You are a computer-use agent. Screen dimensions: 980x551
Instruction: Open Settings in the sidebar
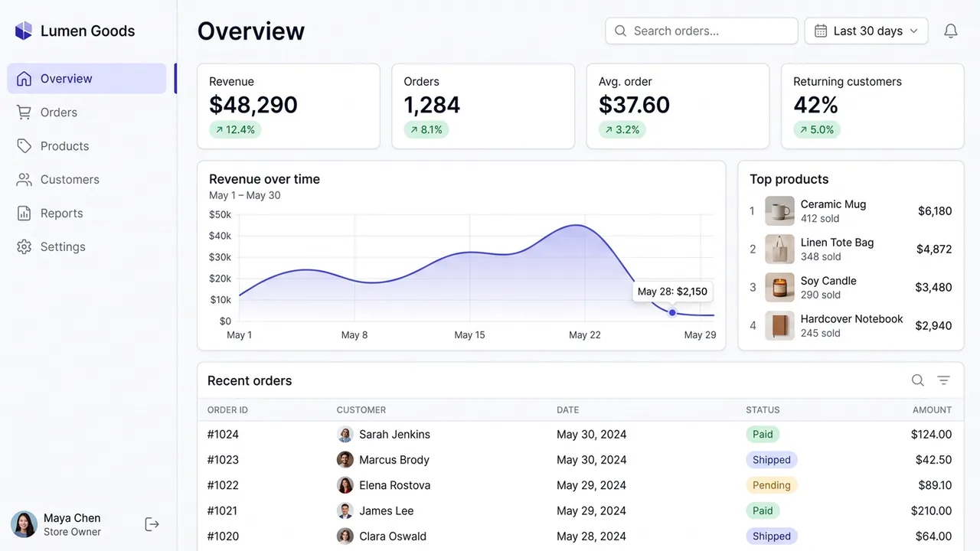pos(87,247)
